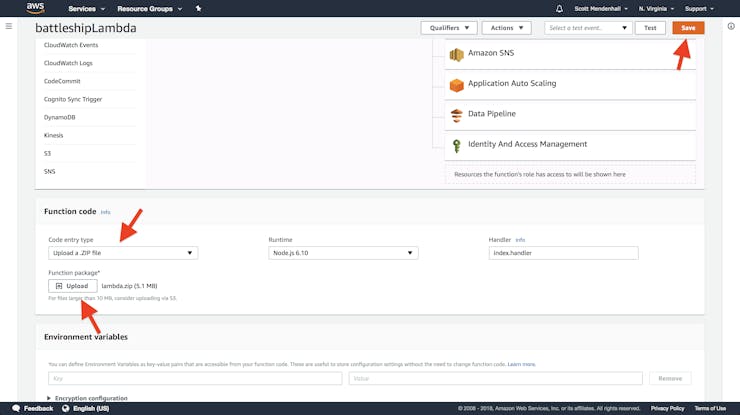Open the Learn more link
Viewport: 740px width, 415px height.
[521, 364]
